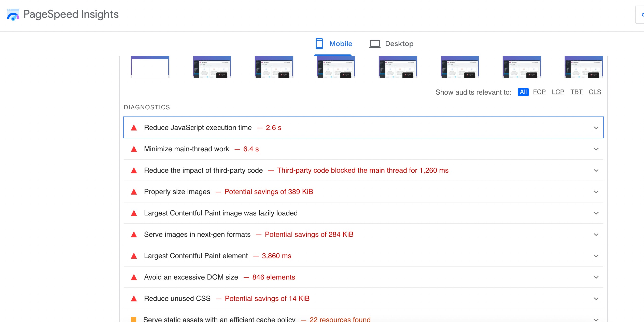644x322 pixels.
Task: Click the first filmstrip loading thumbnail
Action: [x=150, y=67]
